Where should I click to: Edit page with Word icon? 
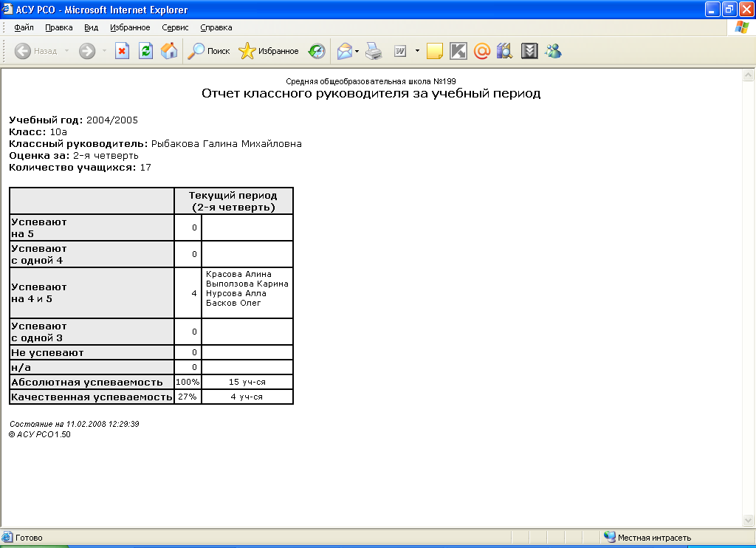[x=400, y=51]
